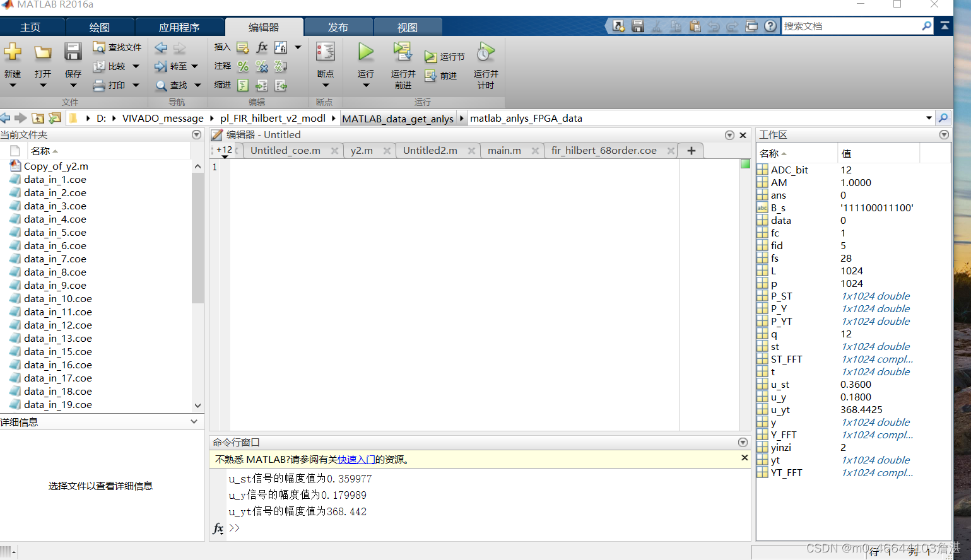Click the Print icon

click(x=99, y=85)
